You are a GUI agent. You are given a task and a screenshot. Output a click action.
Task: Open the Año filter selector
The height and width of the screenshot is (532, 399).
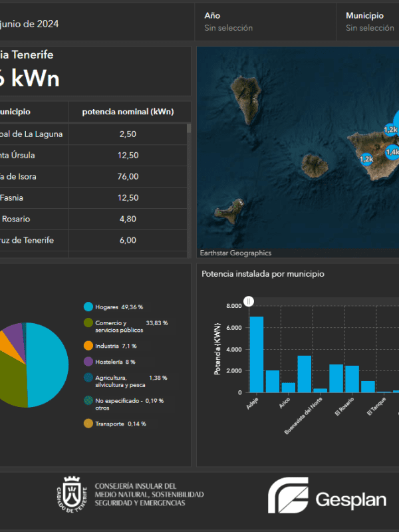click(x=265, y=22)
